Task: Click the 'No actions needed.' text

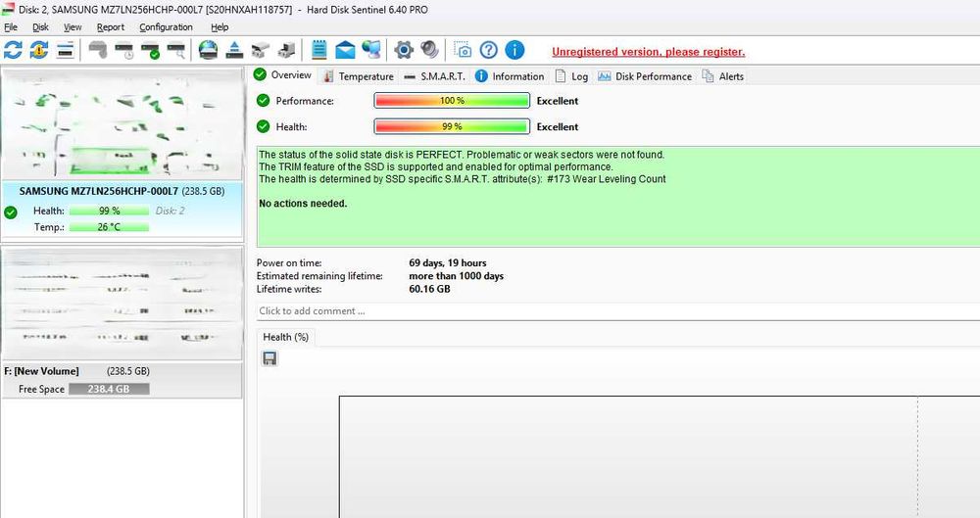Action: (x=303, y=204)
